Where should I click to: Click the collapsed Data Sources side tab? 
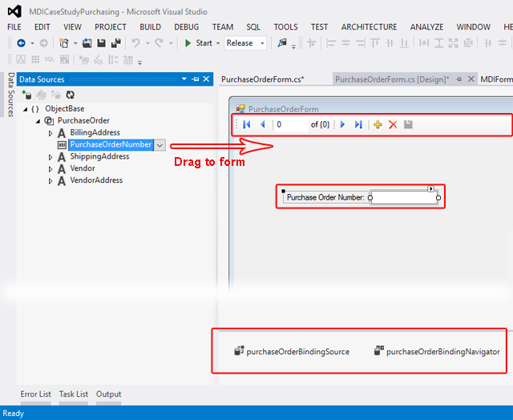pyautogui.click(x=10, y=95)
